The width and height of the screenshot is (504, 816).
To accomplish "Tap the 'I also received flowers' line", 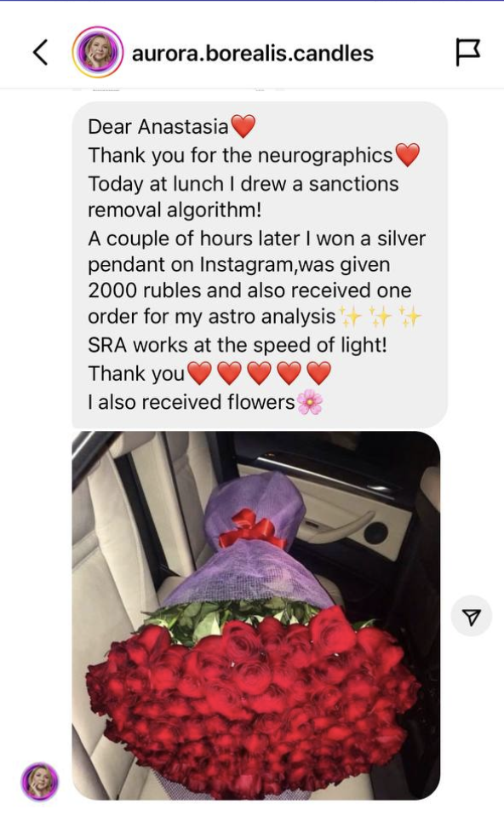I will [192, 402].
